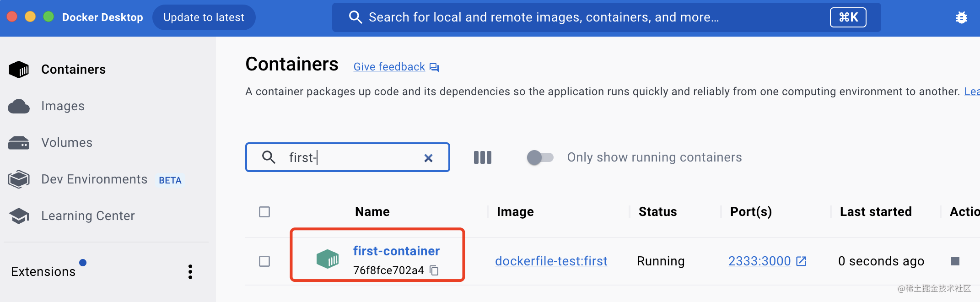
Task: Toggle Only show running containers switch
Action: 540,157
